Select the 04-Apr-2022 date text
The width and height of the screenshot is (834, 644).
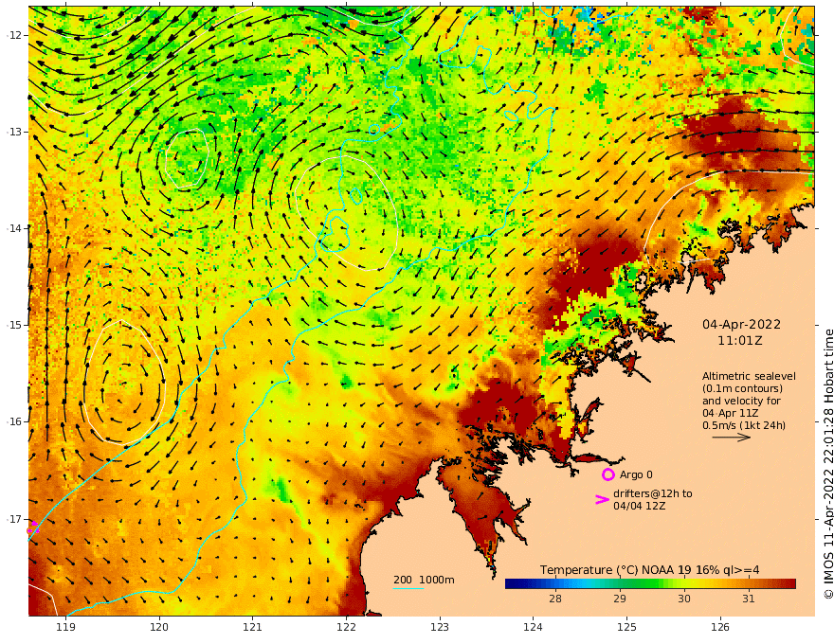(x=741, y=324)
